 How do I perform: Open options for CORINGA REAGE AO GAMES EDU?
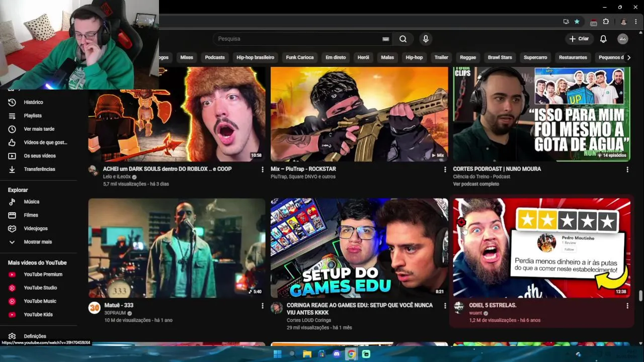tap(445, 306)
